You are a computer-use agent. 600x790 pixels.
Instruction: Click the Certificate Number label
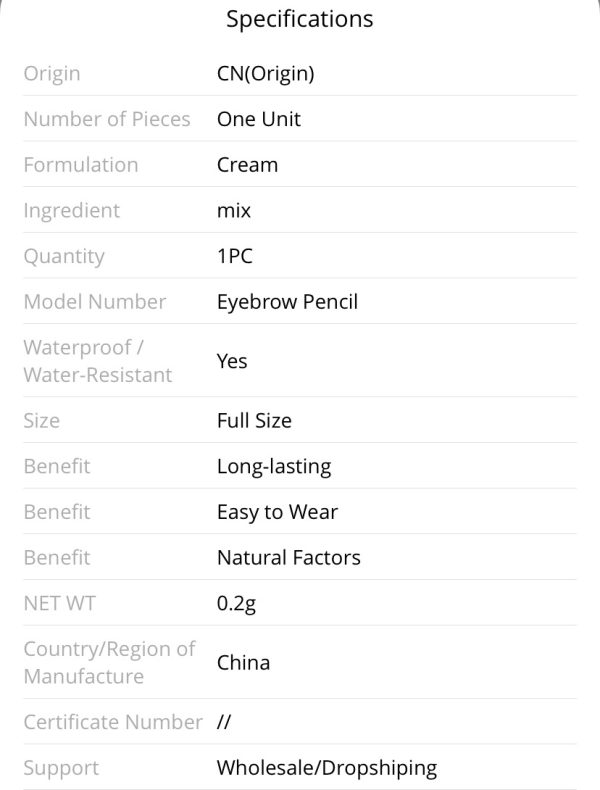click(113, 722)
